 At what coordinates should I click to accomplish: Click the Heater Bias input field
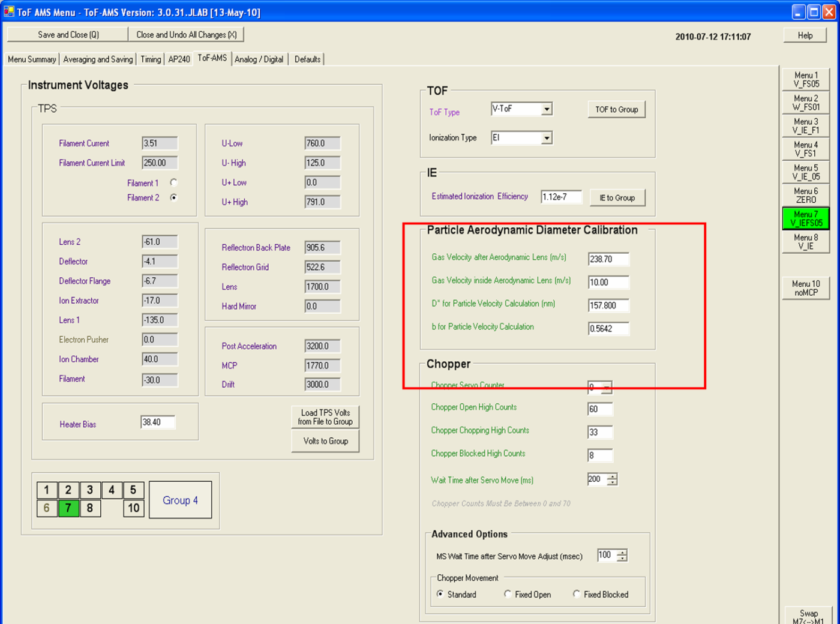click(x=158, y=422)
